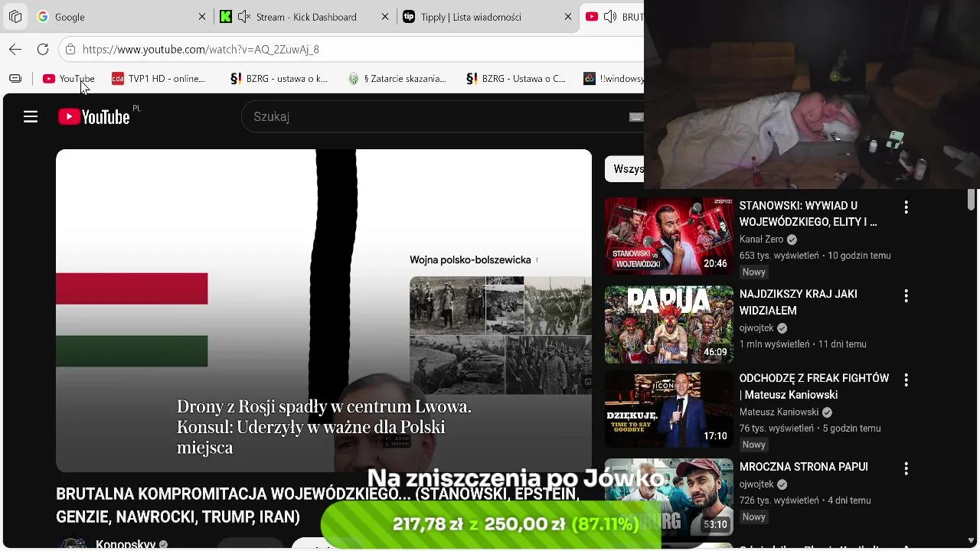Screen dimensions: 980x551
Task: Click the page vertical scrollbar thumb
Action: click(x=971, y=199)
